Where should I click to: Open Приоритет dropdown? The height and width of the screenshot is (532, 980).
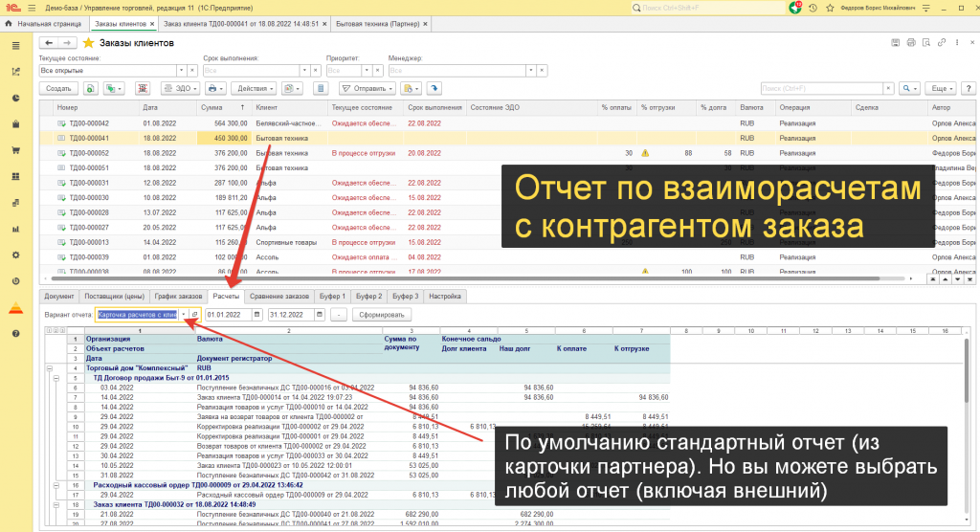(367, 71)
